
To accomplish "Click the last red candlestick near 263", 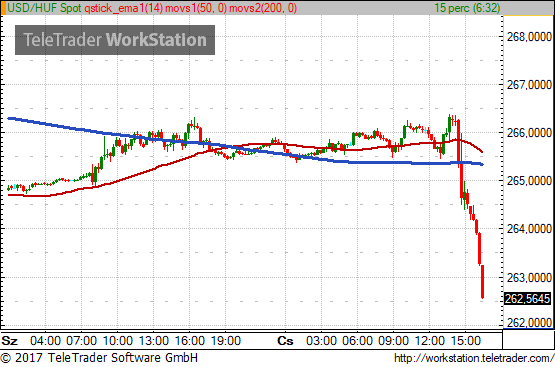I will click(x=482, y=282).
